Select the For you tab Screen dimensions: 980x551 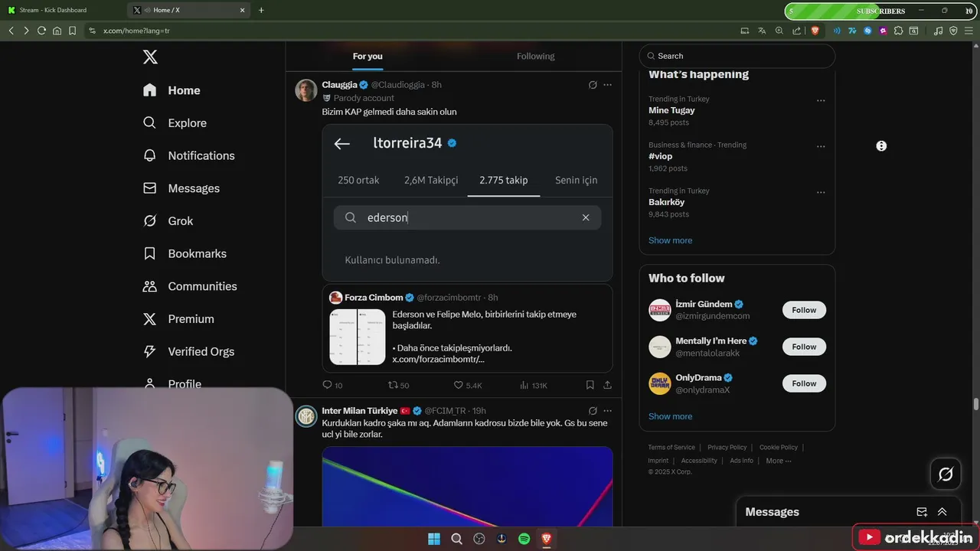click(x=367, y=56)
